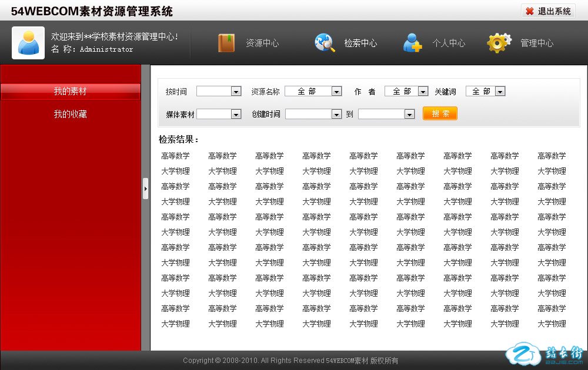The image size is (588, 370).
Task: Open 我的收藏 in sidebar
Action: click(x=70, y=115)
